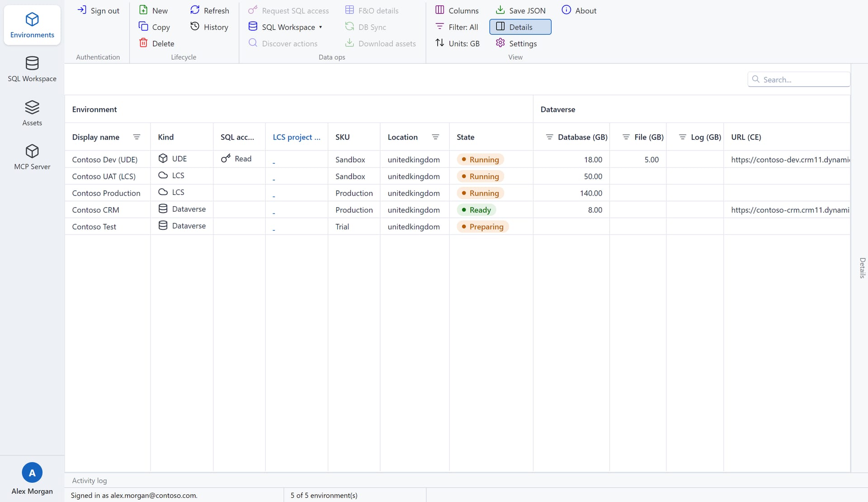The image size is (868, 502).
Task: Click the Ready state badge
Action: coord(476,210)
